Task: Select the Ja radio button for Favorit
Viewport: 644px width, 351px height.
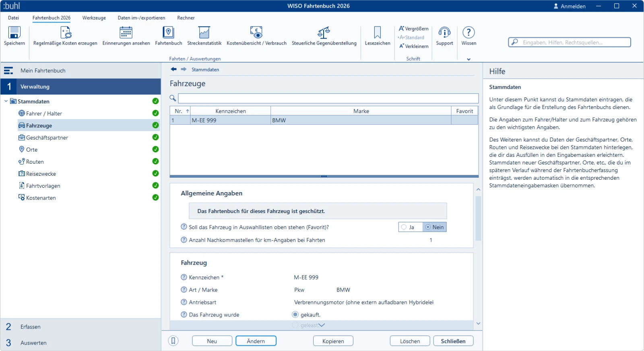Action: coord(404,227)
